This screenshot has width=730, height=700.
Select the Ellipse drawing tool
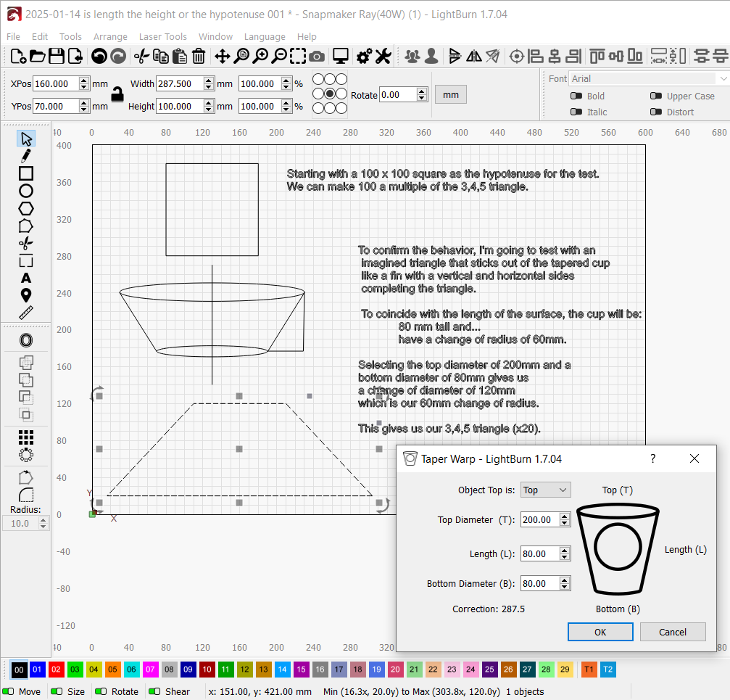point(26,191)
